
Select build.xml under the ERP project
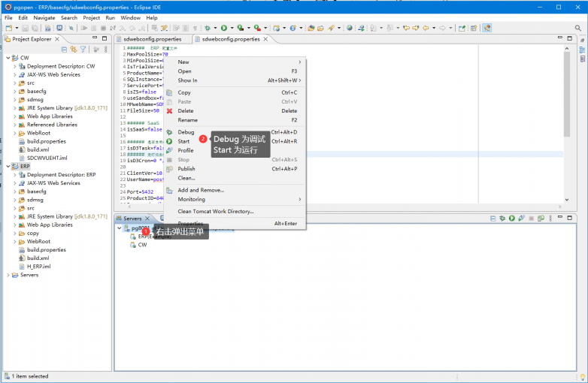38,258
